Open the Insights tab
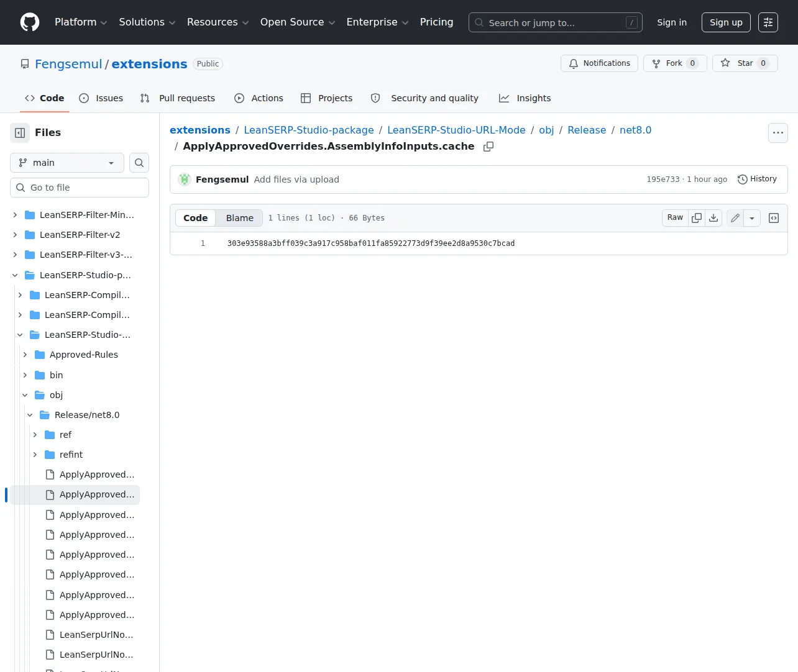Screen dimensions: 798x672 (x=525, y=98)
